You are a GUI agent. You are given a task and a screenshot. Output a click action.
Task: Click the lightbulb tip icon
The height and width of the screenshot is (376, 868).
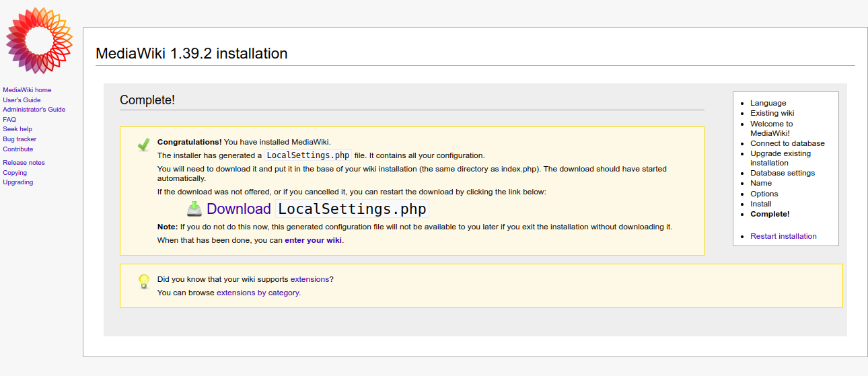click(143, 281)
